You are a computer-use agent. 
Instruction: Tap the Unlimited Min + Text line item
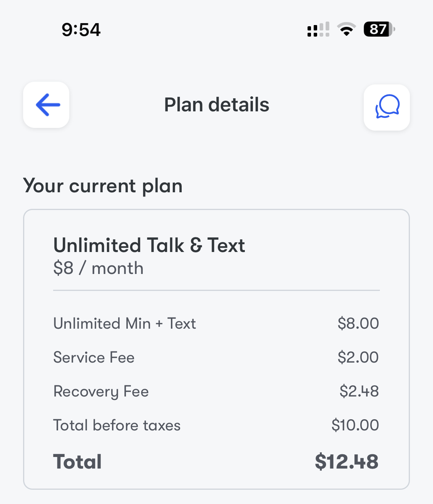coord(125,324)
